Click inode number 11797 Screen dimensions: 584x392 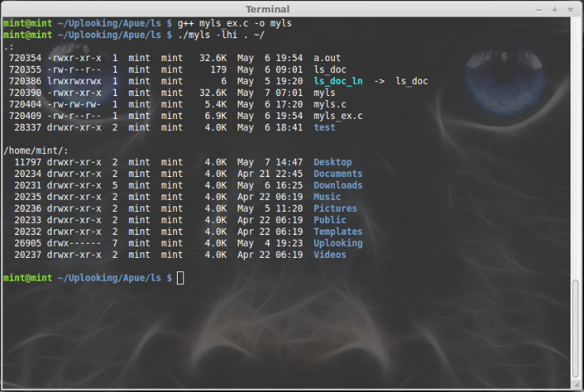click(28, 162)
